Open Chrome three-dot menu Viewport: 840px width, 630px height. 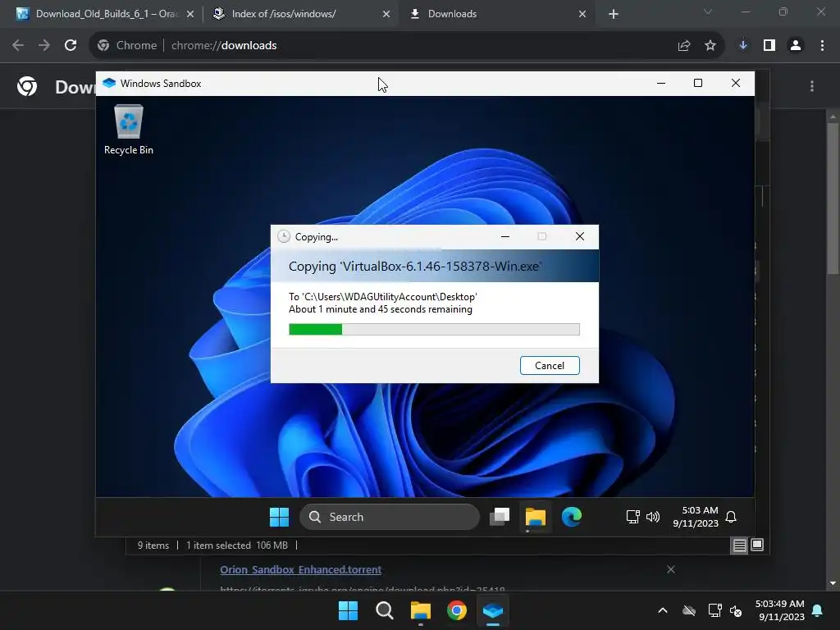tap(822, 46)
